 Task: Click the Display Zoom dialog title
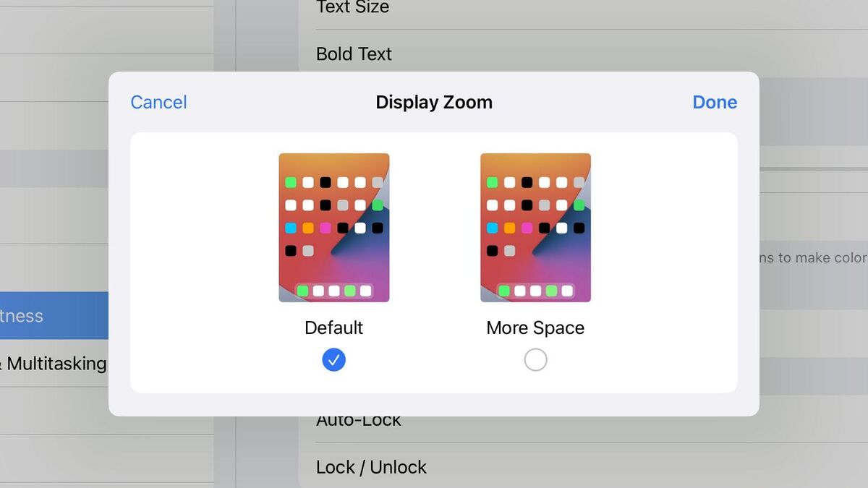pos(433,102)
